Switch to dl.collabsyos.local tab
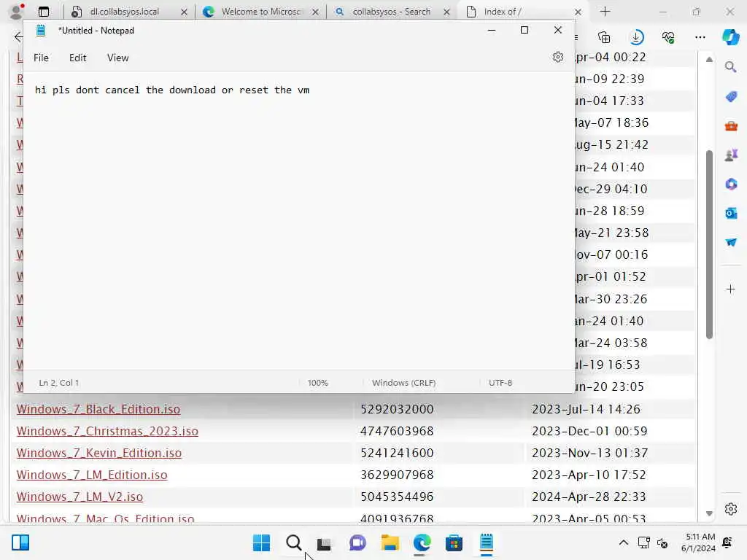The width and height of the screenshot is (747, 560). [x=124, y=12]
